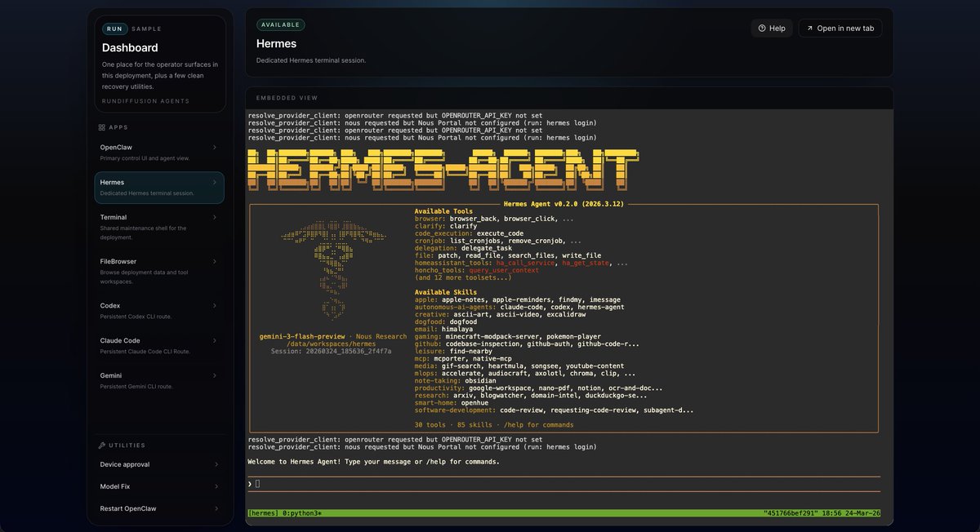The height and width of the screenshot is (532, 980).
Task: Click the Session ID line
Action: click(x=331, y=351)
